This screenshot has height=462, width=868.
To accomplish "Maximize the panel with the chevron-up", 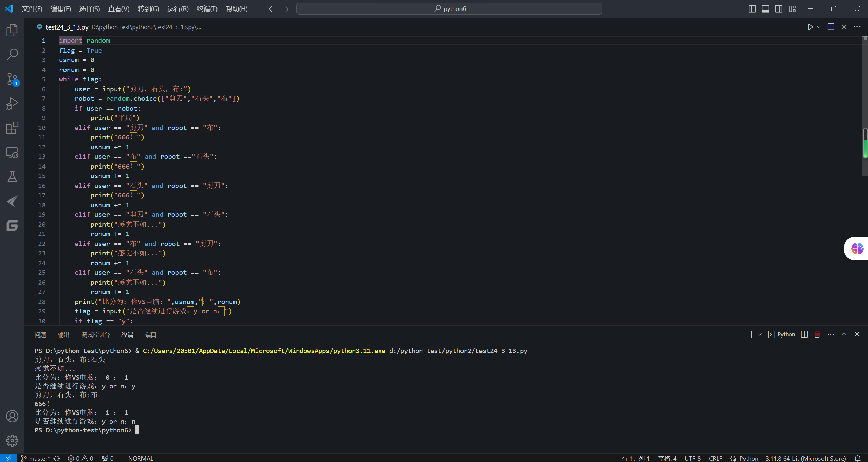I will [x=844, y=334].
